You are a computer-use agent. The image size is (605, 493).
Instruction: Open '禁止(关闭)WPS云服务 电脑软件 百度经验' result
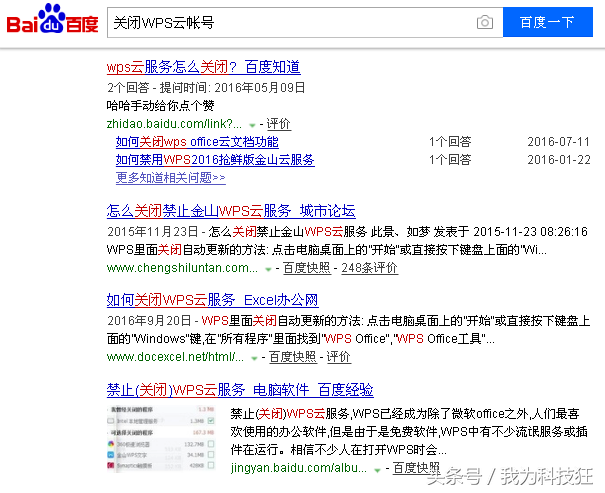[240, 390]
